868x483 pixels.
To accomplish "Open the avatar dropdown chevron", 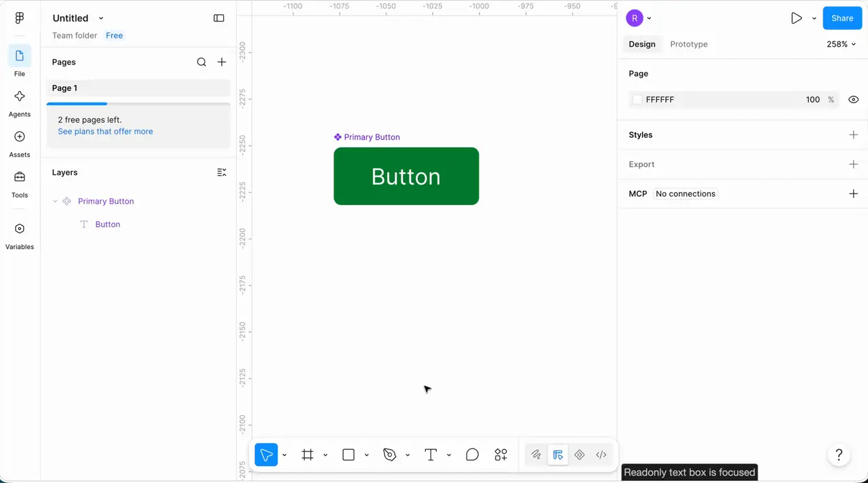I will (x=650, y=18).
